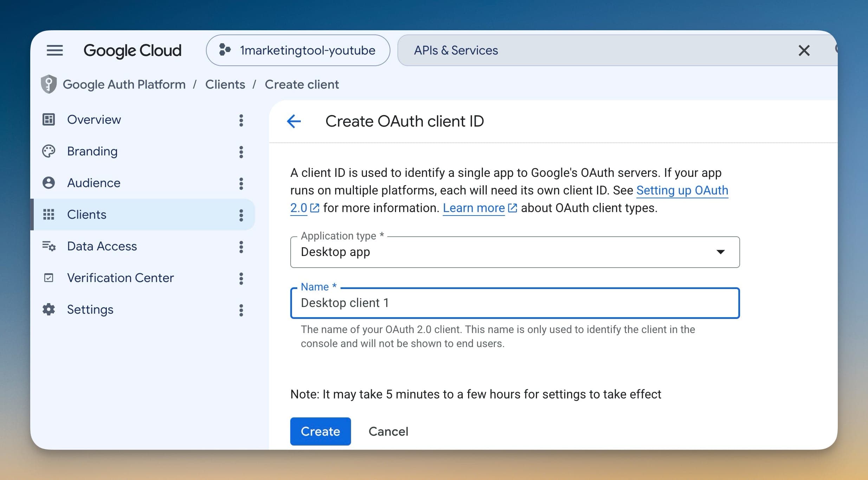Screen dimensions: 868x480
Task: Go back using the blue arrow
Action: [294, 121]
